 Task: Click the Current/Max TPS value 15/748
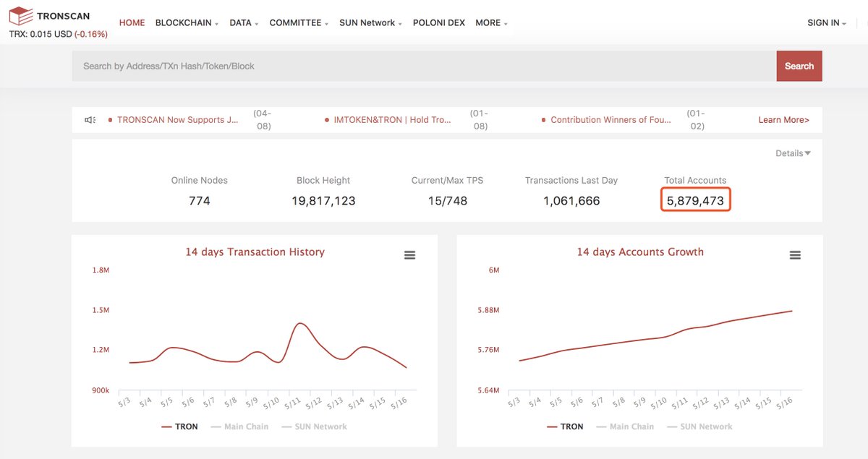click(447, 201)
